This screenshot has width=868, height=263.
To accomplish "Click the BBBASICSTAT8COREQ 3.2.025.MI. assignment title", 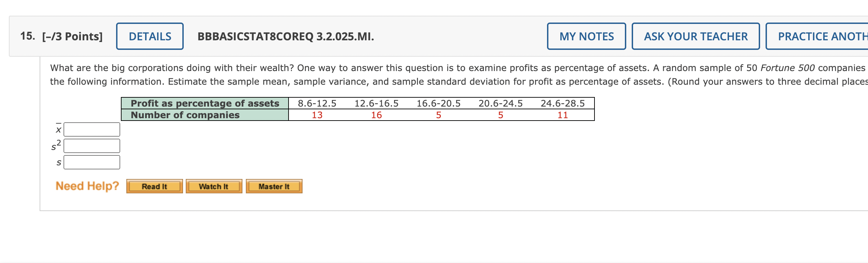I will coord(285,36).
